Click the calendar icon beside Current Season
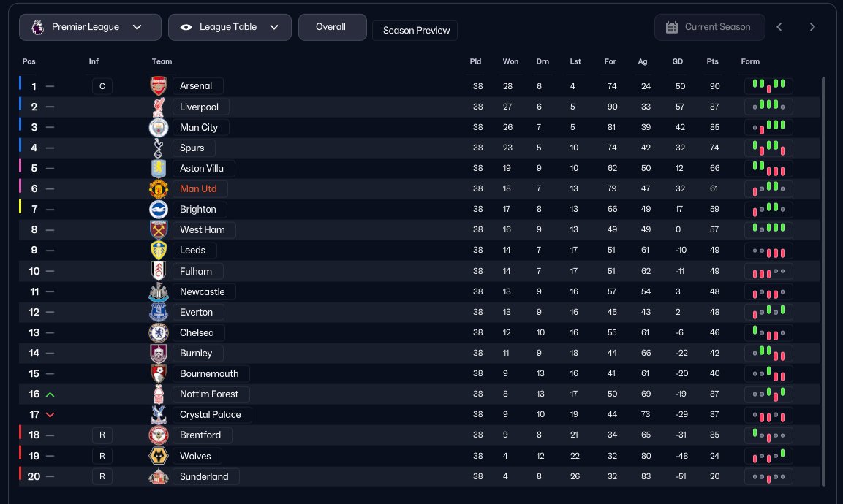The image size is (843, 504). [x=672, y=28]
